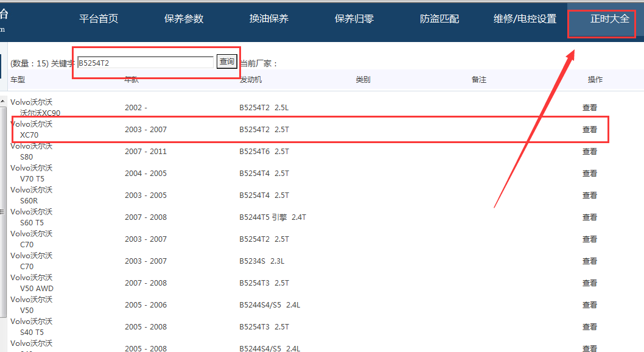Click the scroll-up arrow of list scrollbar

[x=3, y=101]
